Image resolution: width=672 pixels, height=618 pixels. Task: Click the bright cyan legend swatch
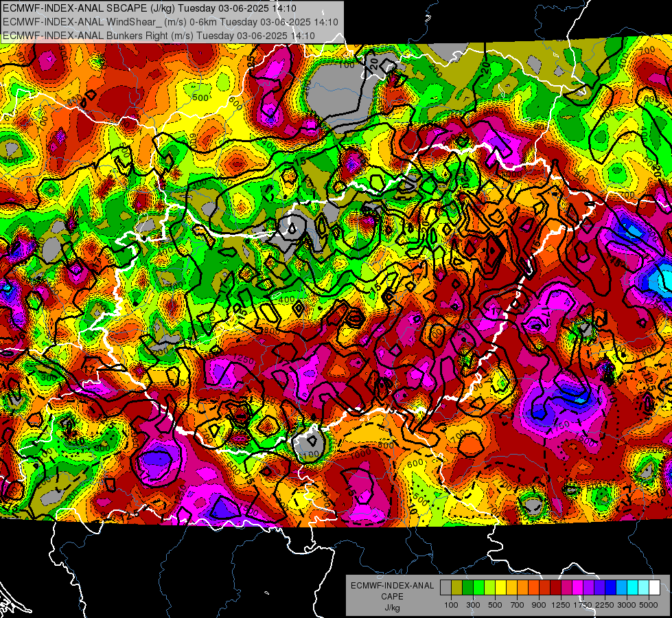pyautogui.click(x=633, y=588)
